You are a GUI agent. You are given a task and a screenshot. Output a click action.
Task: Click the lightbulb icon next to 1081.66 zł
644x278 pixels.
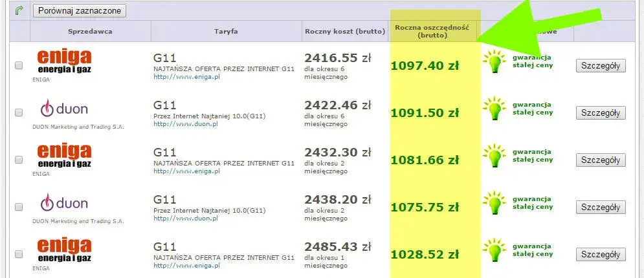[x=495, y=156]
